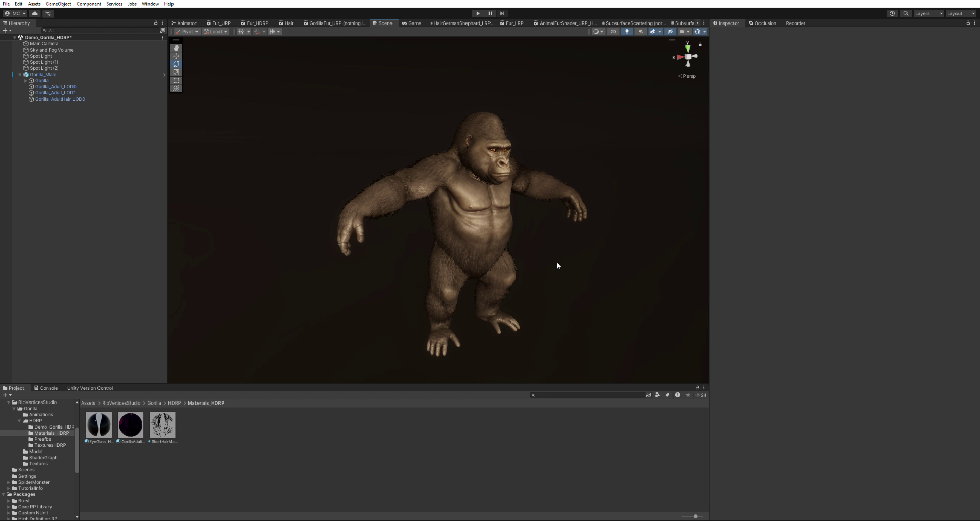980x521 pixels.
Task: Click HDRP in the breadcrumb path
Action: point(174,403)
